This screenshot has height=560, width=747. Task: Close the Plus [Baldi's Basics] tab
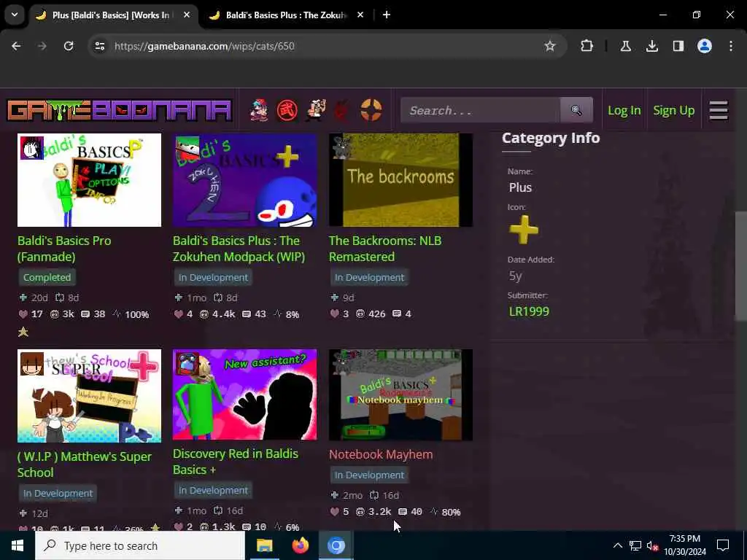click(187, 15)
